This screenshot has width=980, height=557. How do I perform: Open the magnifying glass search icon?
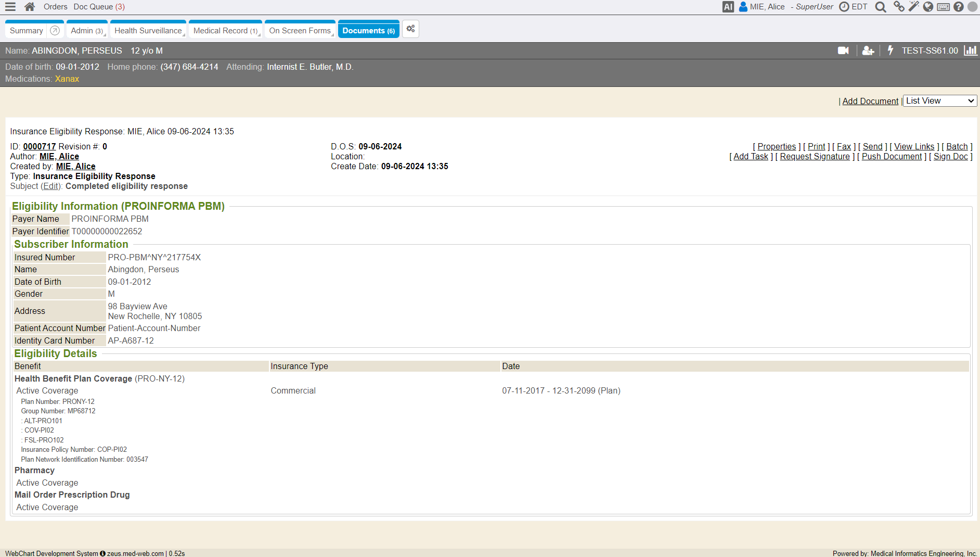point(880,7)
